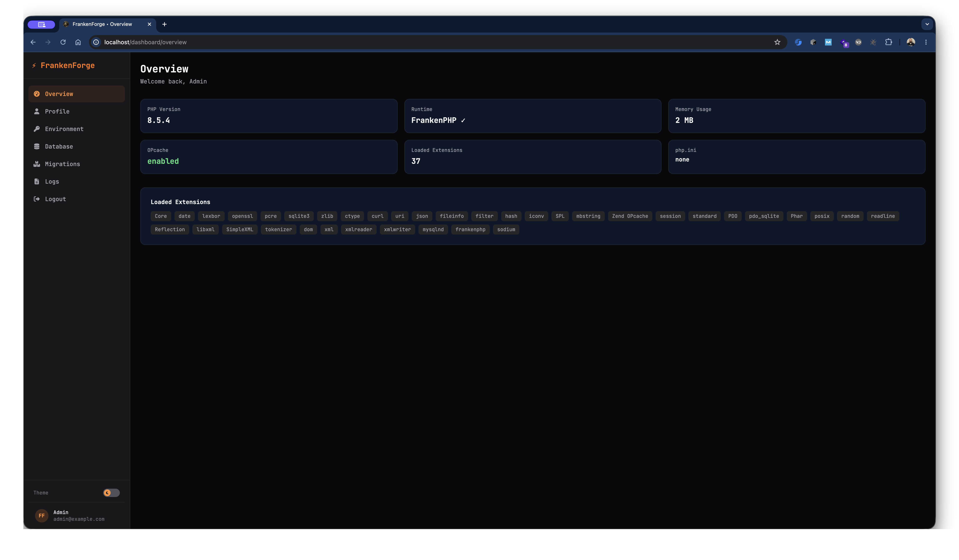959x560 pixels.
Task: Click the Core extension tag
Action: click(x=161, y=216)
